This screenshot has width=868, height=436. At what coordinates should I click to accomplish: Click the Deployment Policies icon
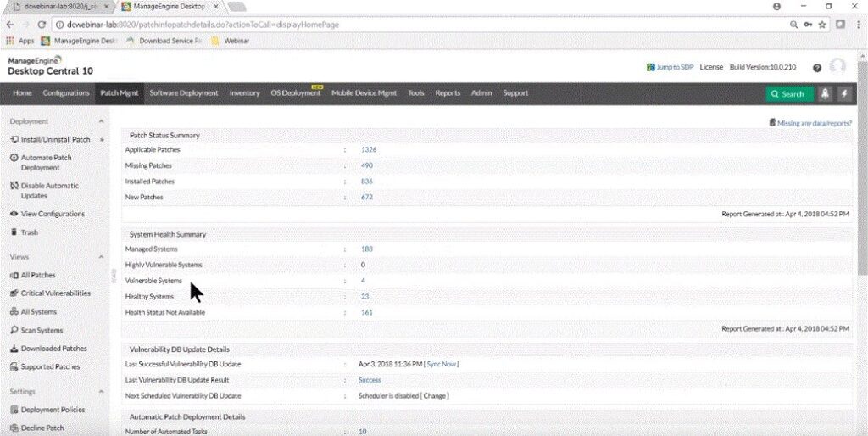[x=14, y=410]
